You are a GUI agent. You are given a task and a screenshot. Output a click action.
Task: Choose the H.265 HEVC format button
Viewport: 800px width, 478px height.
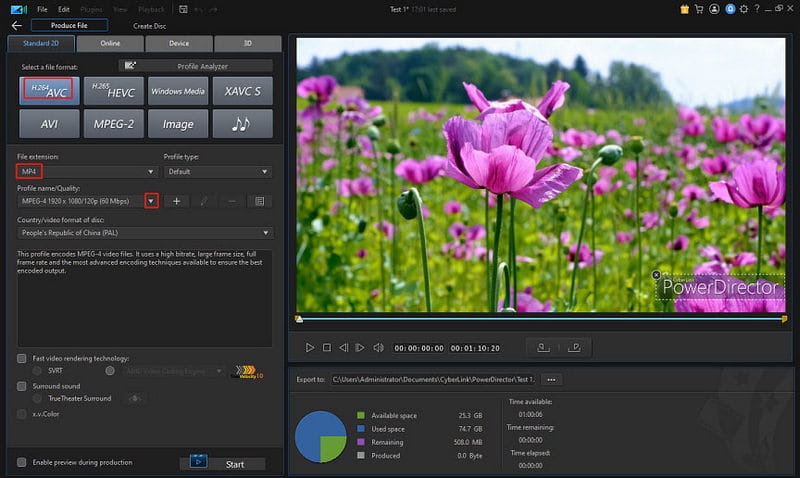113,91
